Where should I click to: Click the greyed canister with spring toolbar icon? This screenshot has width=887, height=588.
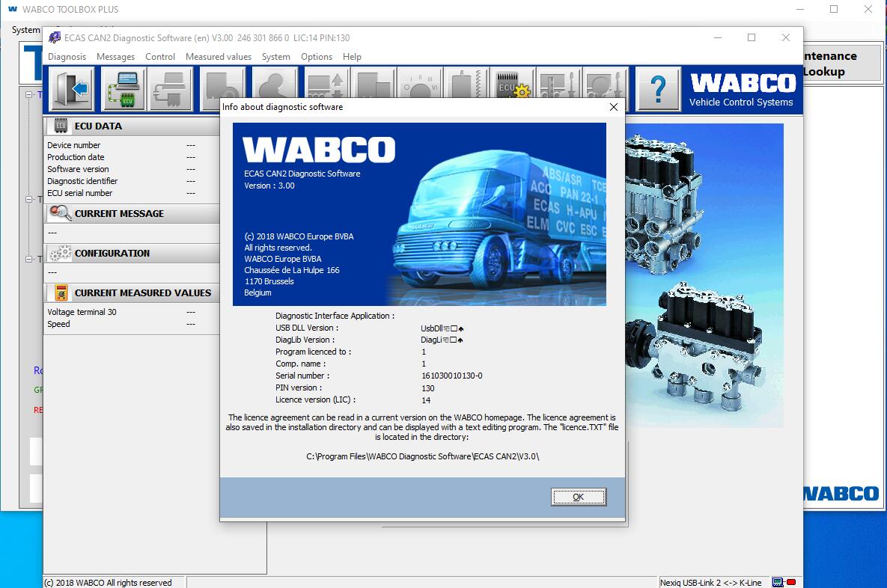pyautogui.click(x=466, y=82)
